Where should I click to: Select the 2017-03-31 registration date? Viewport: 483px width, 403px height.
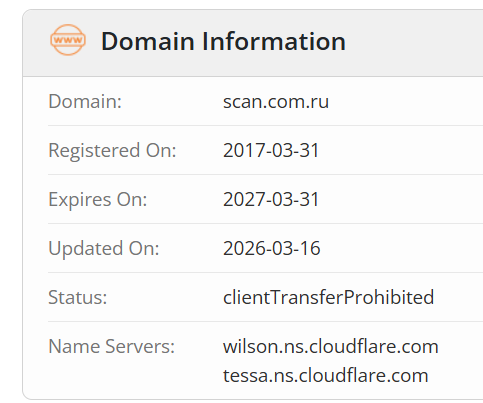pos(271,150)
